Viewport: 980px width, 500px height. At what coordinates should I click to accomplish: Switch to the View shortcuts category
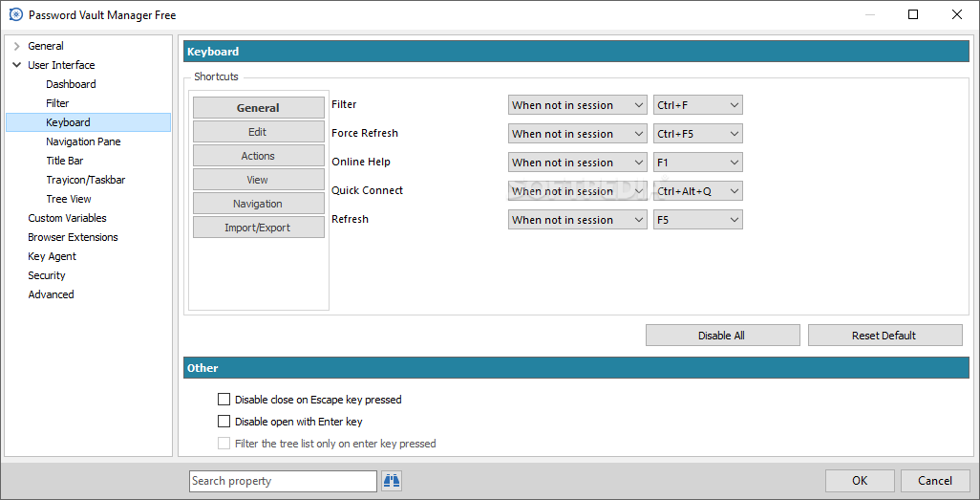tap(258, 180)
